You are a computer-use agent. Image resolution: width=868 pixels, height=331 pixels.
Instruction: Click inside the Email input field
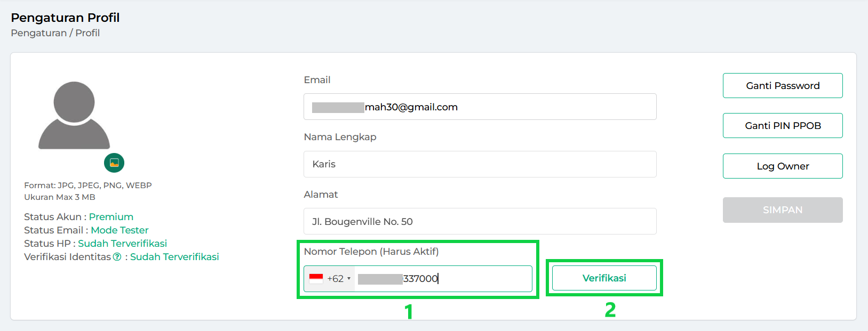coord(480,107)
